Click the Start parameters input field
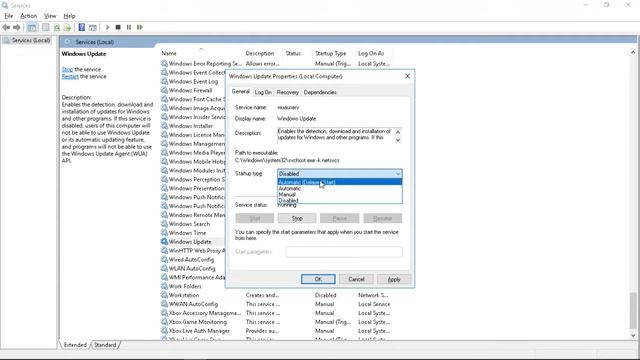This screenshot has width=640, height=360. coord(344,252)
